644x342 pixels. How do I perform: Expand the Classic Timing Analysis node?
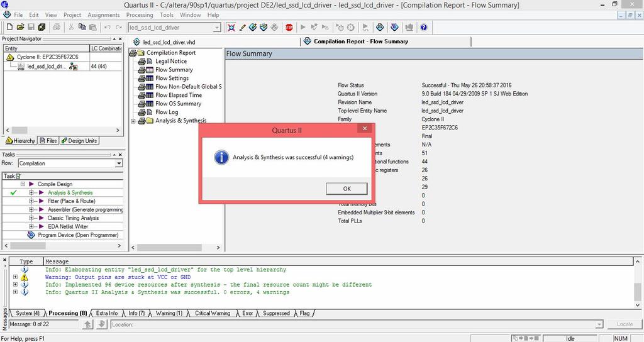(31, 218)
